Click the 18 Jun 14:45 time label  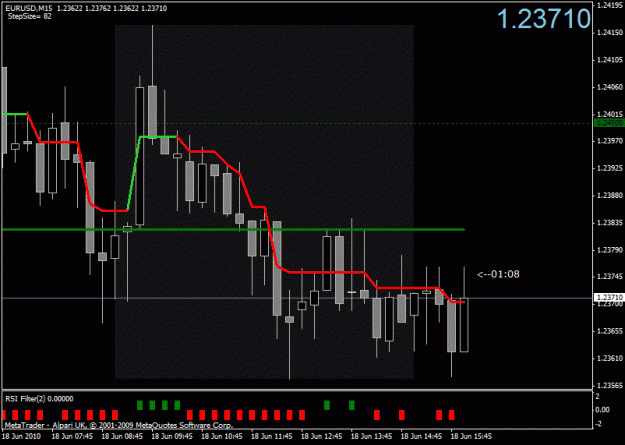[x=421, y=436]
